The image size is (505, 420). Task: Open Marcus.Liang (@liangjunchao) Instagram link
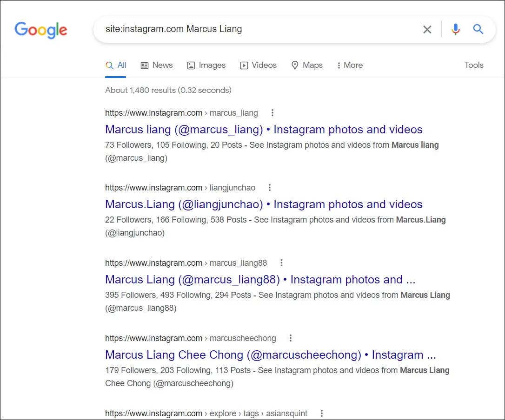point(264,204)
